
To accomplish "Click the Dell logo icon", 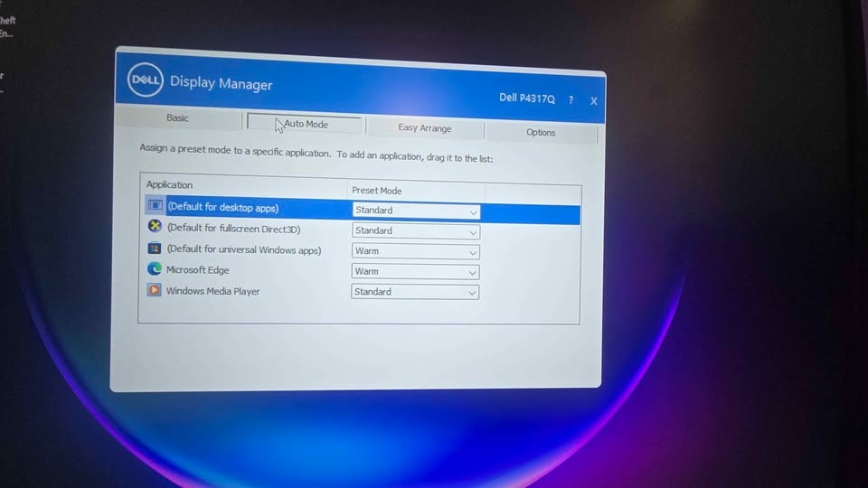I will click(x=145, y=80).
